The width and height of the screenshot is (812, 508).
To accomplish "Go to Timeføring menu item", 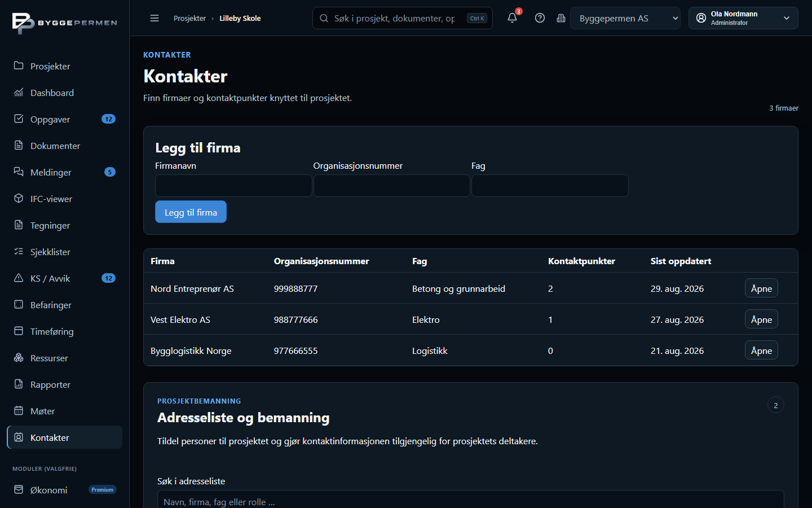I will [64, 331].
